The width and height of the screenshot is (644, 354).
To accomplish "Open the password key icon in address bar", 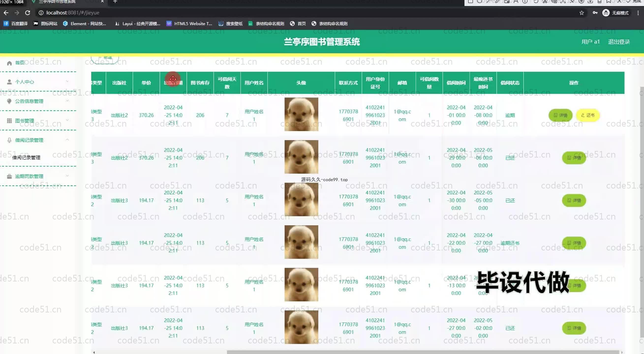I will [595, 13].
